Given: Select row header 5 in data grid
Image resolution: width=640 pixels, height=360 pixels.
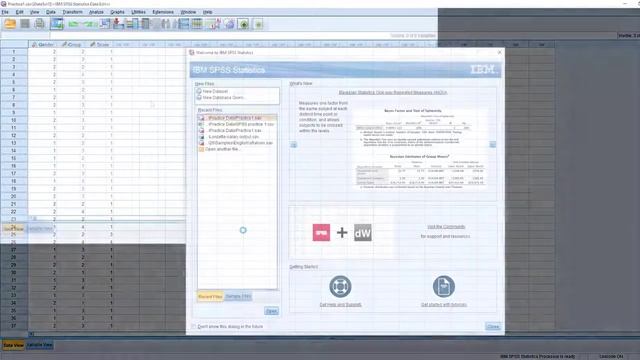Looking at the screenshot, I should click(x=14, y=82).
